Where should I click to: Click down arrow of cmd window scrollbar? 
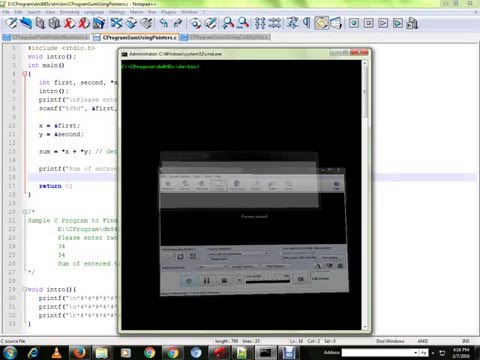365,327
